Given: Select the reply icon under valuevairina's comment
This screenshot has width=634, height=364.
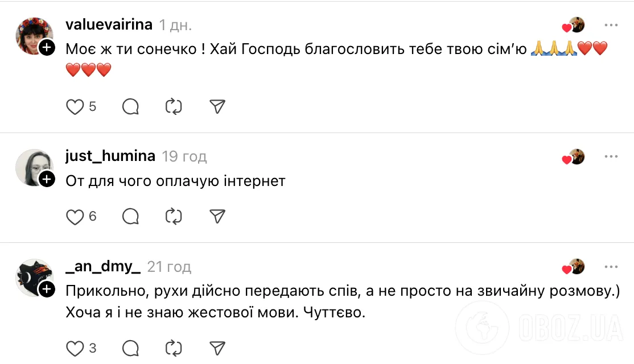Looking at the screenshot, I should 130,106.
